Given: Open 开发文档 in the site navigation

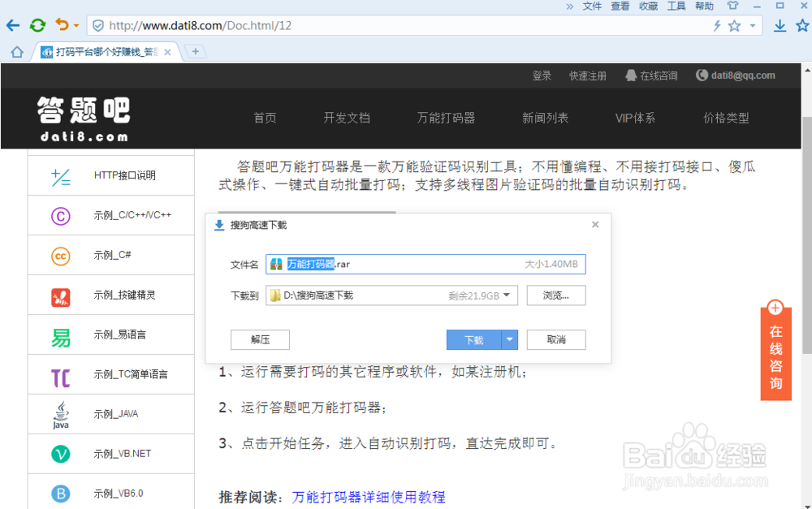Looking at the screenshot, I should click(x=347, y=118).
